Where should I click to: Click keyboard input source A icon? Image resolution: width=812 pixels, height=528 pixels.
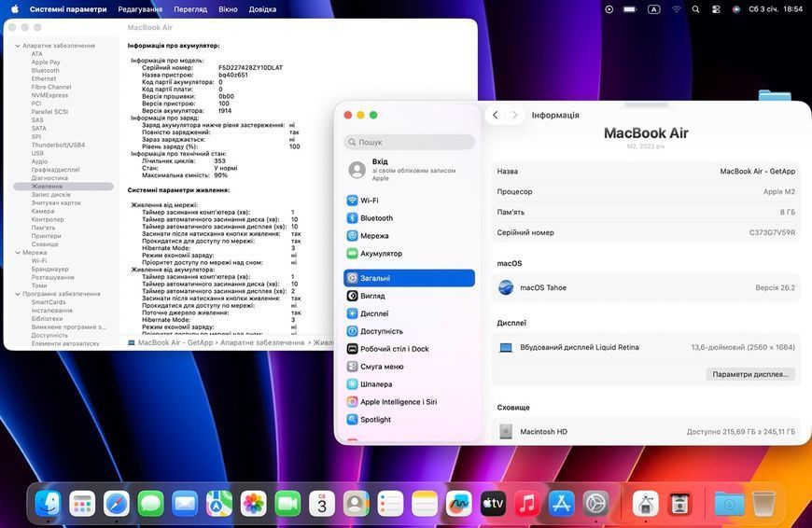coord(653,8)
